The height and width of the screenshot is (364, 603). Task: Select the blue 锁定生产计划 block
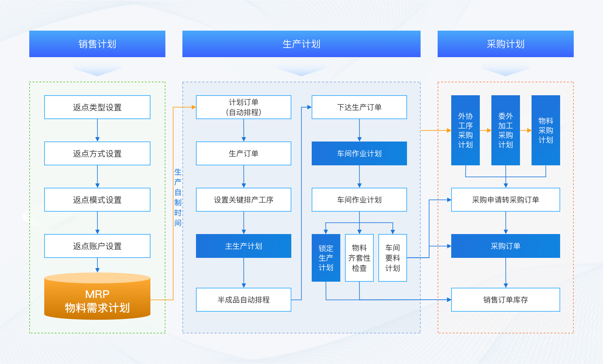pos(326,258)
